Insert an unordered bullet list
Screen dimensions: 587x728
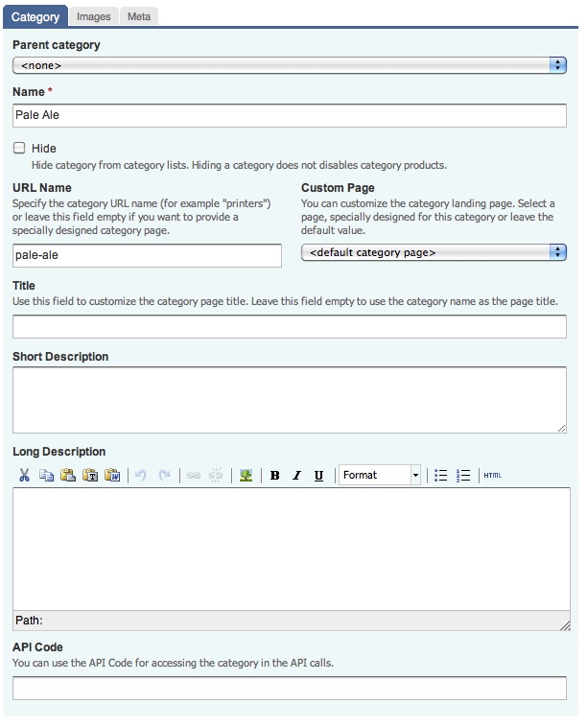tap(440, 475)
